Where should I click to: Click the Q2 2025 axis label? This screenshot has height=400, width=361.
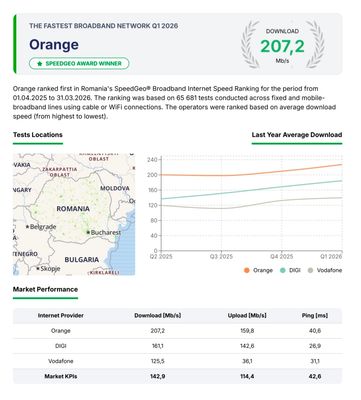coord(161,257)
